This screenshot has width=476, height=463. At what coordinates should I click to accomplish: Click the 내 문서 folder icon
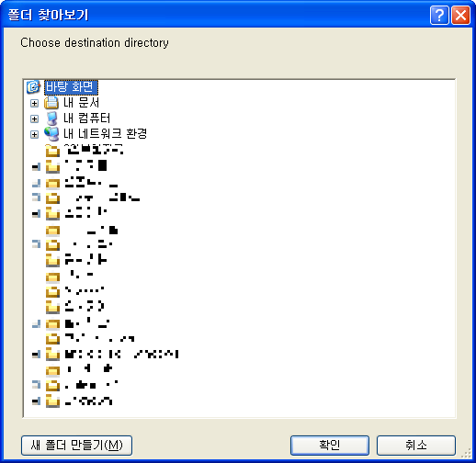pyautogui.click(x=51, y=103)
